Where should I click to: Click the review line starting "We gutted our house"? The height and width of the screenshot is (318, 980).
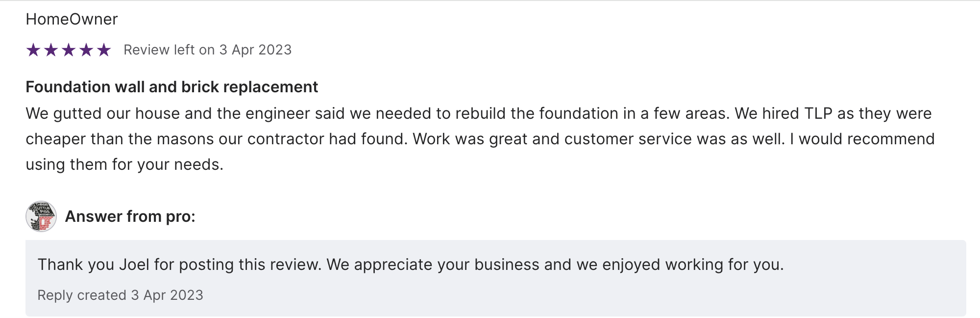click(478, 113)
